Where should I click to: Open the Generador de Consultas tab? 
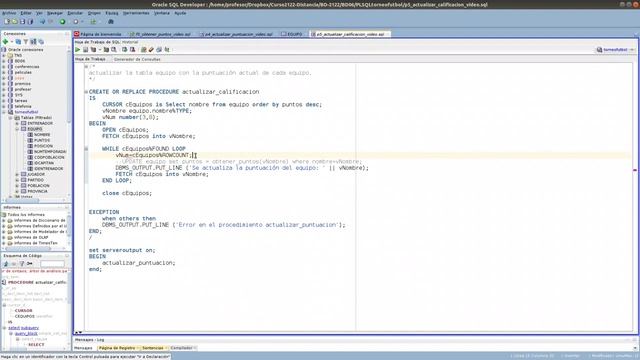coord(137,59)
